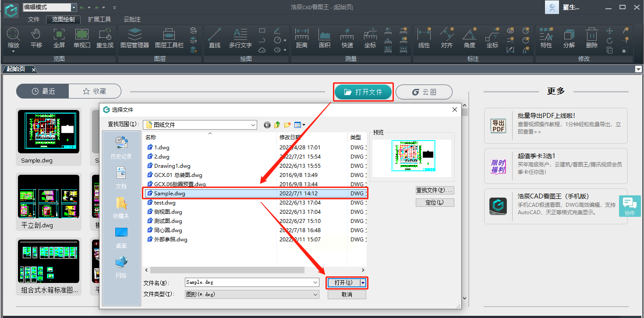This screenshot has width=644, height=318.
Task: Open the 文件 menu
Action: coord(34,19)
